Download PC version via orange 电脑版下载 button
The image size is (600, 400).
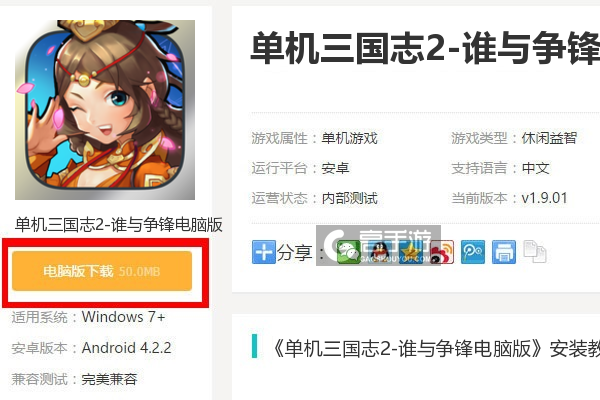point(102,271)
